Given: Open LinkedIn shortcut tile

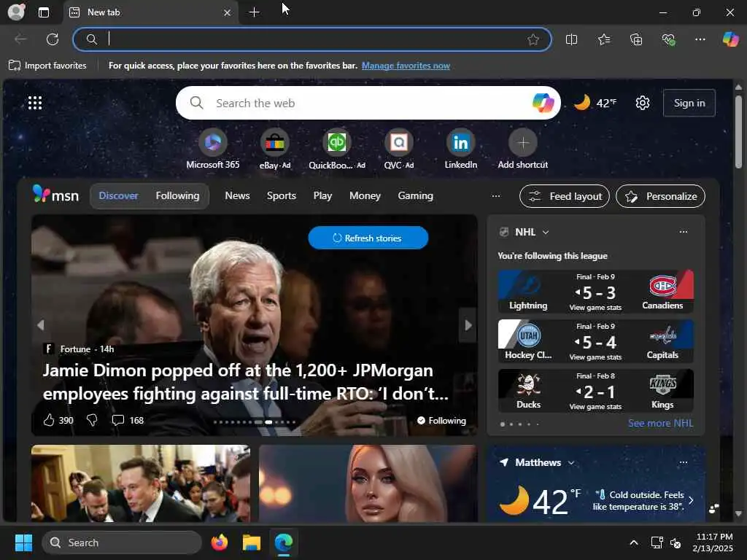Looking at the screenshot, I should [x=461, y=149].
